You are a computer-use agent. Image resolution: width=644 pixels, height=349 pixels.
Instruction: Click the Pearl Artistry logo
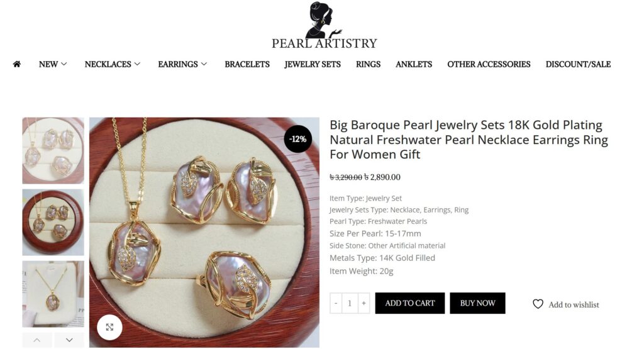tap(324, 26)
